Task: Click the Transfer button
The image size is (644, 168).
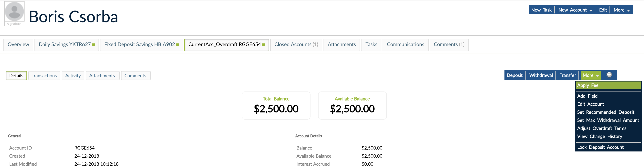Action: 567,75
